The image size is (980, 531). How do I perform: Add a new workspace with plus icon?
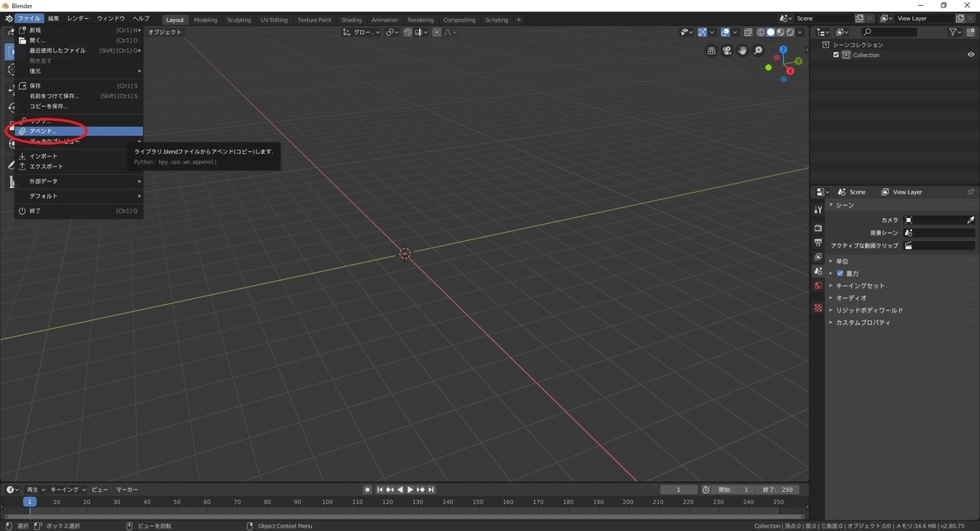pyautogui.click(x=519, y=20)
